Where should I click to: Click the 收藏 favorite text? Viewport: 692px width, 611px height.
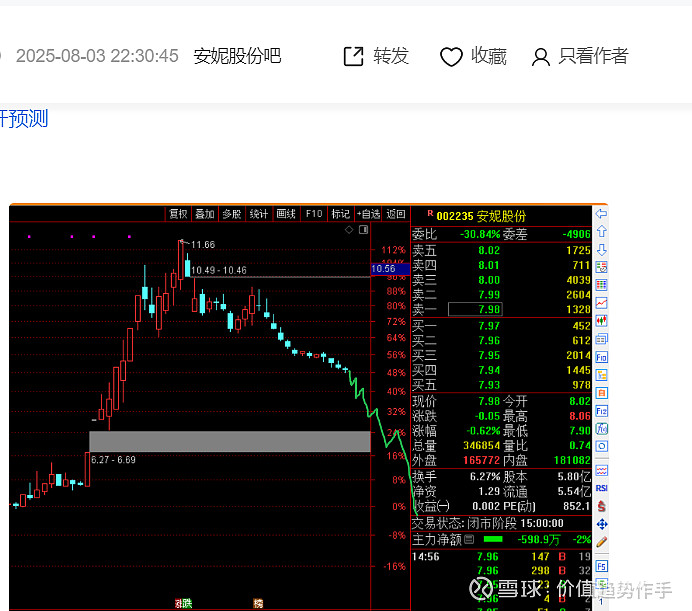(489, 57)
